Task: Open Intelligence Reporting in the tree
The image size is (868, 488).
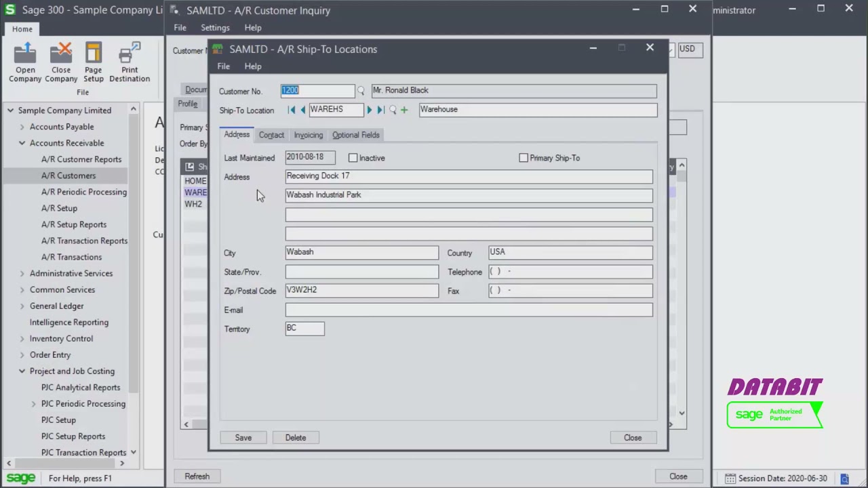Action: click(x=69, y=322)
